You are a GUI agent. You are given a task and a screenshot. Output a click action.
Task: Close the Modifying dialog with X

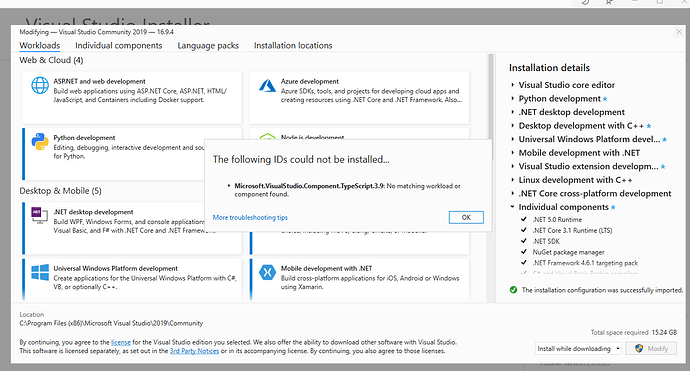[x=679, y=32]
